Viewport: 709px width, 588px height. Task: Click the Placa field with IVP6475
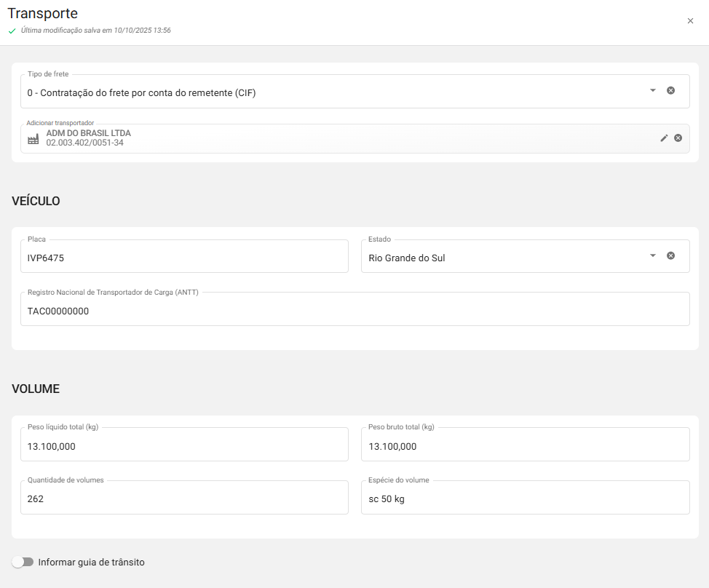coord(184,258)
